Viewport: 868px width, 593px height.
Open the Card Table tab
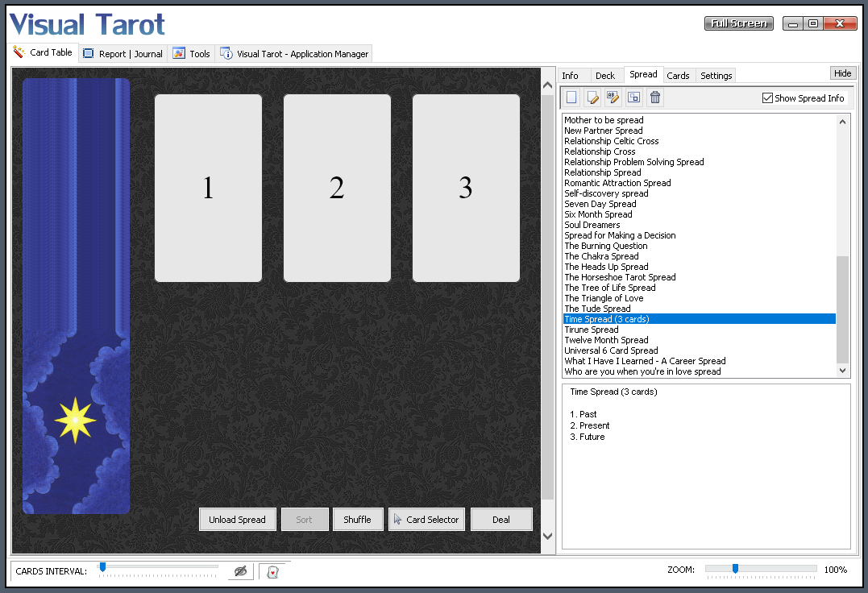point(44,52)
